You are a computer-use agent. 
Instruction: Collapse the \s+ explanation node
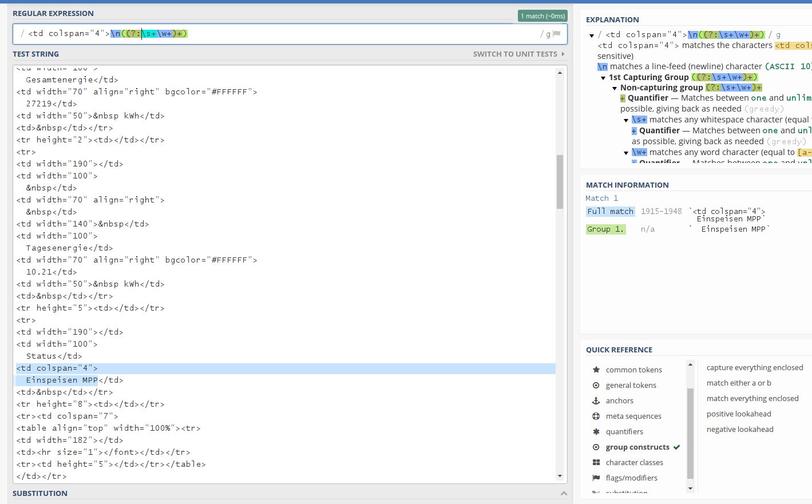point(626,120)
